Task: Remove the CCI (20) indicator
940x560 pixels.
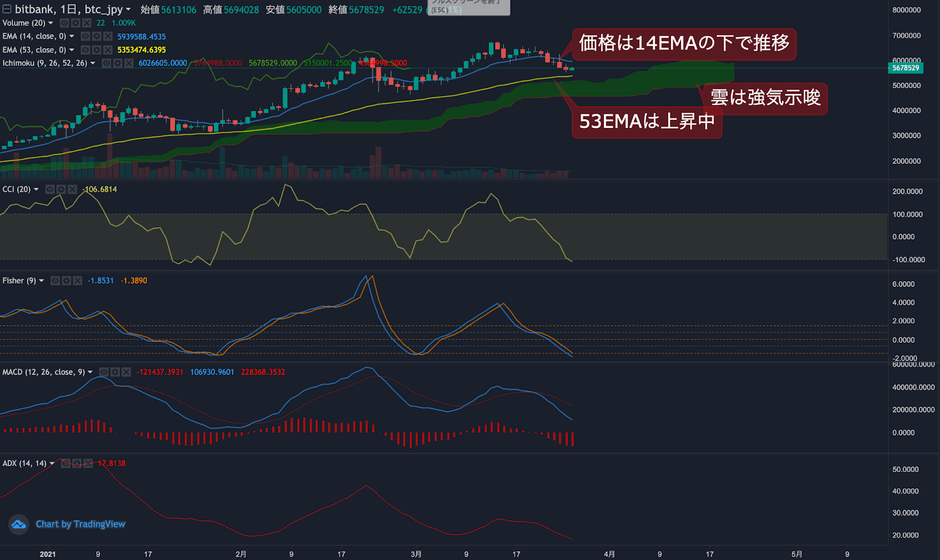Action: pyautogui.click(x=72, y=189)
